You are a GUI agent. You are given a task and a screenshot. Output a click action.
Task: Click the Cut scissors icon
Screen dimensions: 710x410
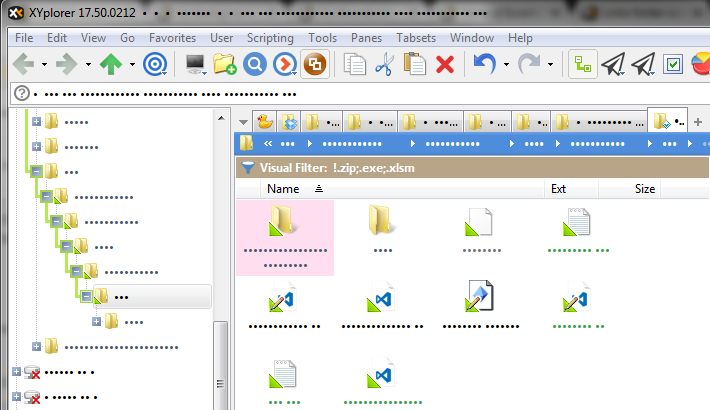384,65
